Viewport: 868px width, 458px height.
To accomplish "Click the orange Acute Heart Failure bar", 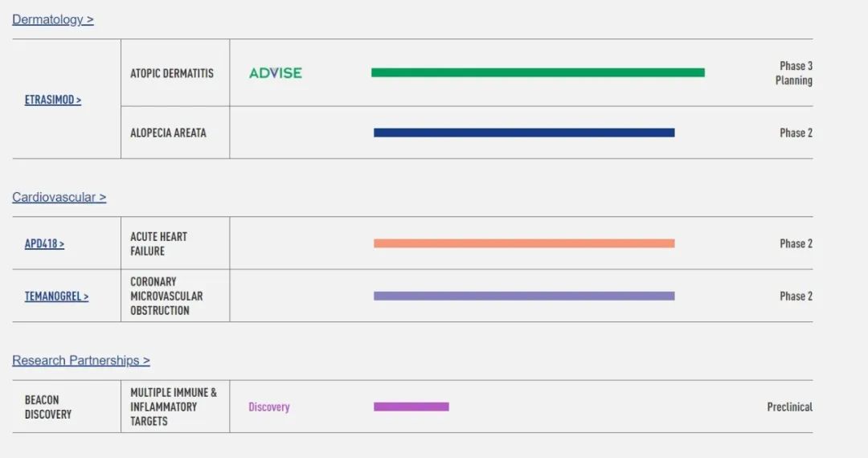I will [x=524, y=243].
